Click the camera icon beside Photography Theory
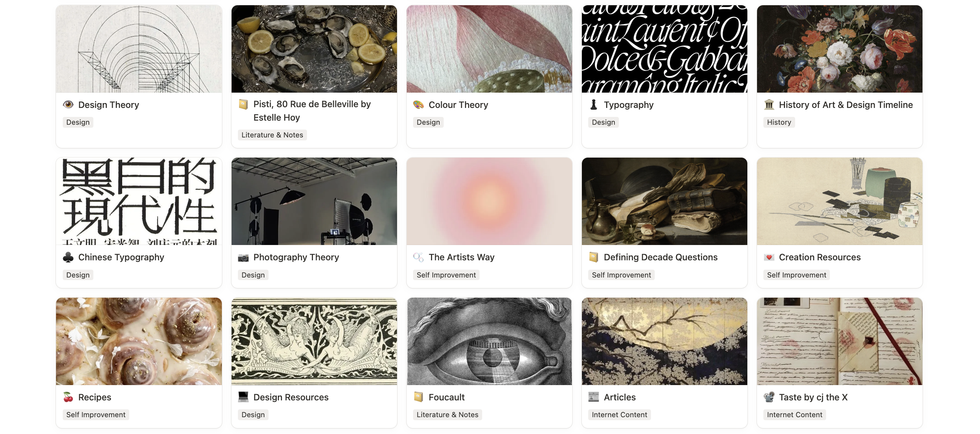The image size is (980, 434). pyautogui.click(x=243, y=257)
